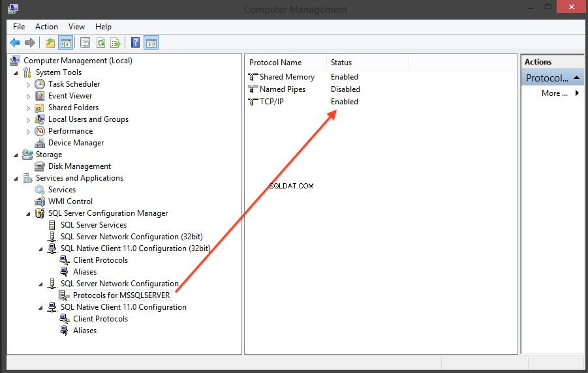Select the TCP/IP protocol name
The image size is (588, 373).
[271, 102]
